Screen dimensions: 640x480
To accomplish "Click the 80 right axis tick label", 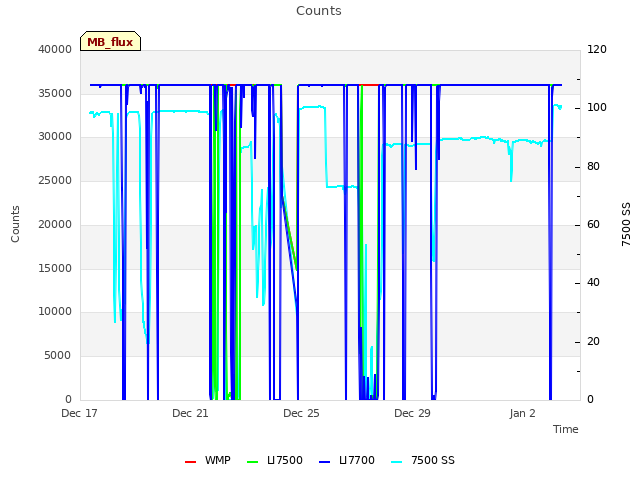I will (x=593, y=167).
